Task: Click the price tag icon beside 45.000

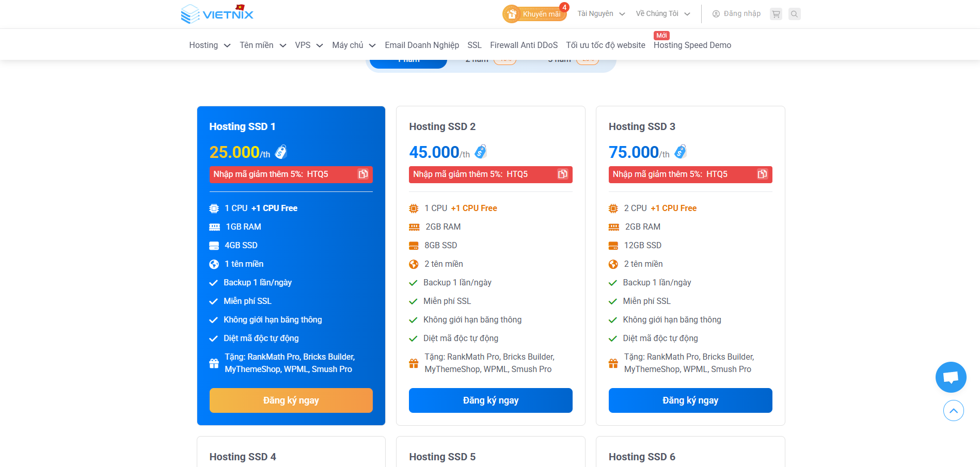Action: pyautogui.click(x=481, y=152)
